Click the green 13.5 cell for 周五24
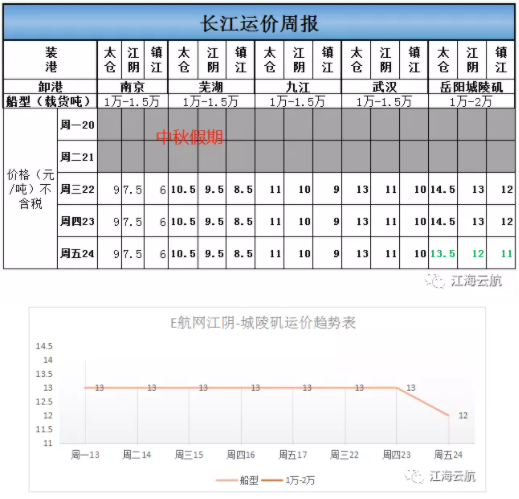Screen dimensions: 519x499 (443, 253)
